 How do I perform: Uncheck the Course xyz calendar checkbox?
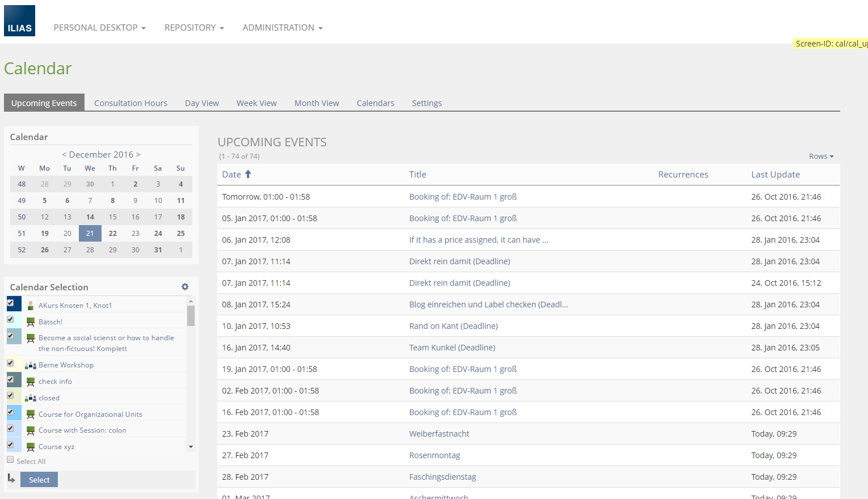click(10, 445)
